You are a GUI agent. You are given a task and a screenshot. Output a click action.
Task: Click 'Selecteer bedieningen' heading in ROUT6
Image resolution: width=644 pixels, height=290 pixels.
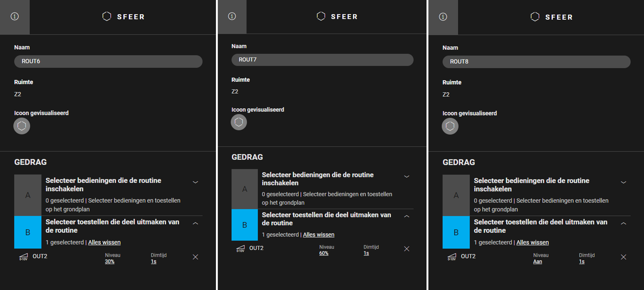click(x=103, y=184)
